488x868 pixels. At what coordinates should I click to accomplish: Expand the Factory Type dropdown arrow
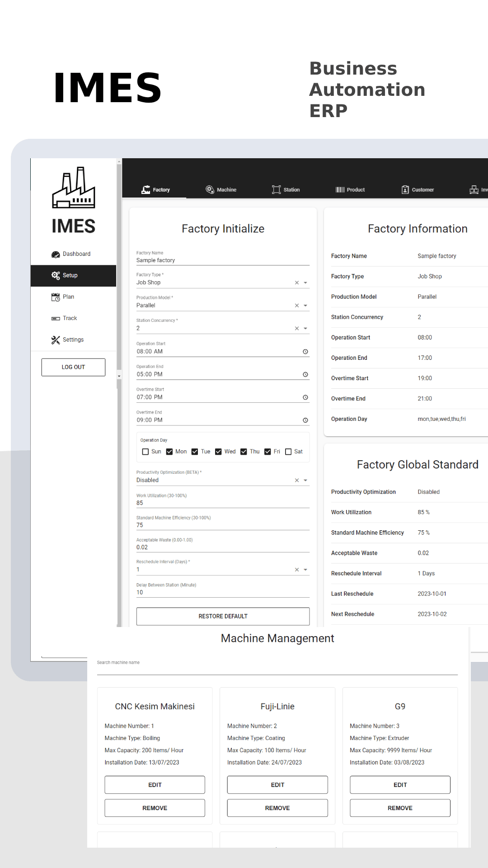pos(305,283)
